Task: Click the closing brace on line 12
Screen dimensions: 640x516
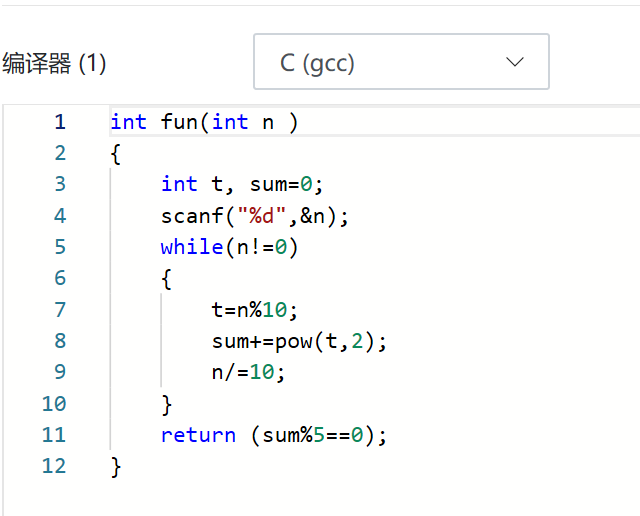Action: point(116,466)
